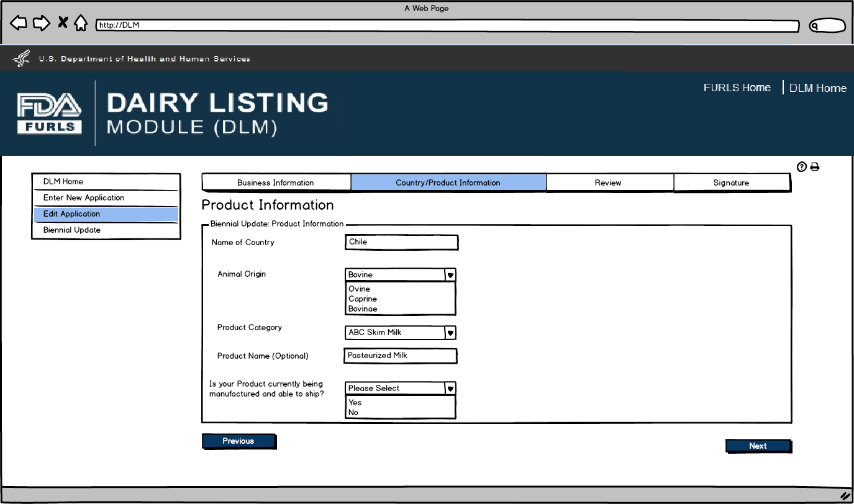Switch to the Business Information tab
The height and width of the screenshot is (504, 854).
pyautogui.click(x=276, y=182)
